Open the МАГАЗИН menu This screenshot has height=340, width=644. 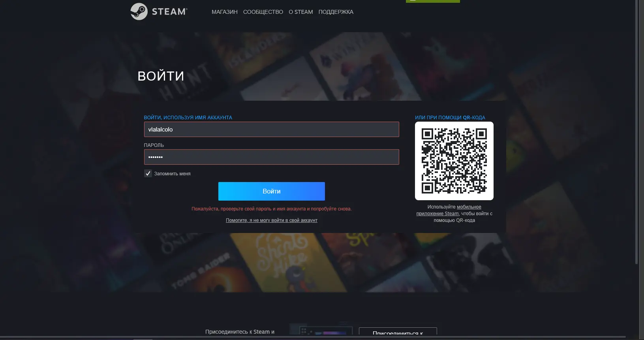(224, 12)
